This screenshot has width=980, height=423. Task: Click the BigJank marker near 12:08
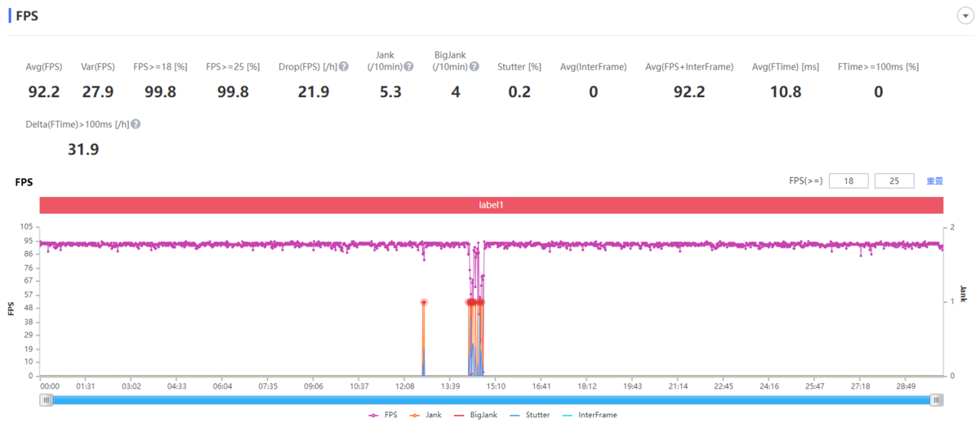coord(424,302)
